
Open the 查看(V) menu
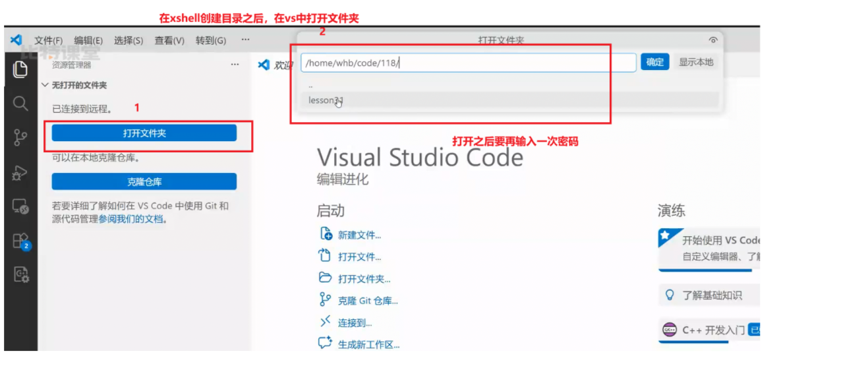coord(169,40)
